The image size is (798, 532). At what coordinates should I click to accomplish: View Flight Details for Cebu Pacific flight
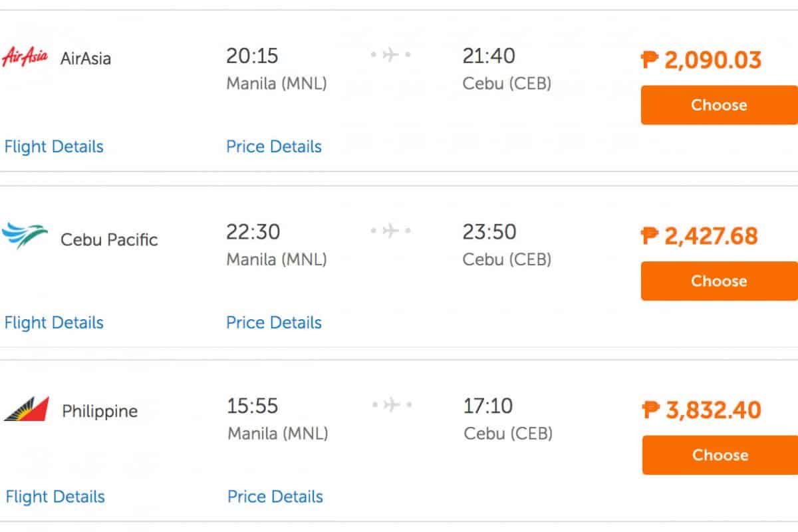[x=54, y=323]
